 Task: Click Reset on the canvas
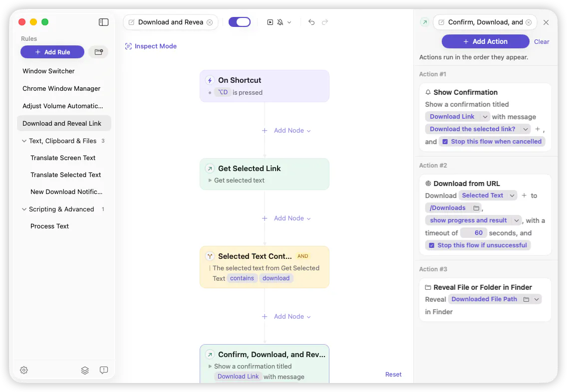[393, 375]
